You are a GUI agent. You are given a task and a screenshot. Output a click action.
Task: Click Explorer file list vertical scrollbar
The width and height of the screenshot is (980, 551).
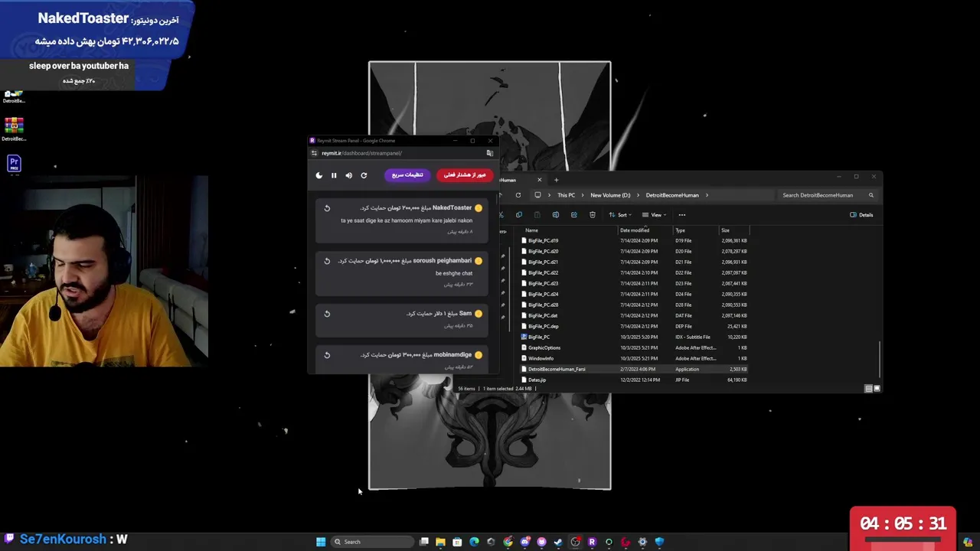(x=880, y=360)
